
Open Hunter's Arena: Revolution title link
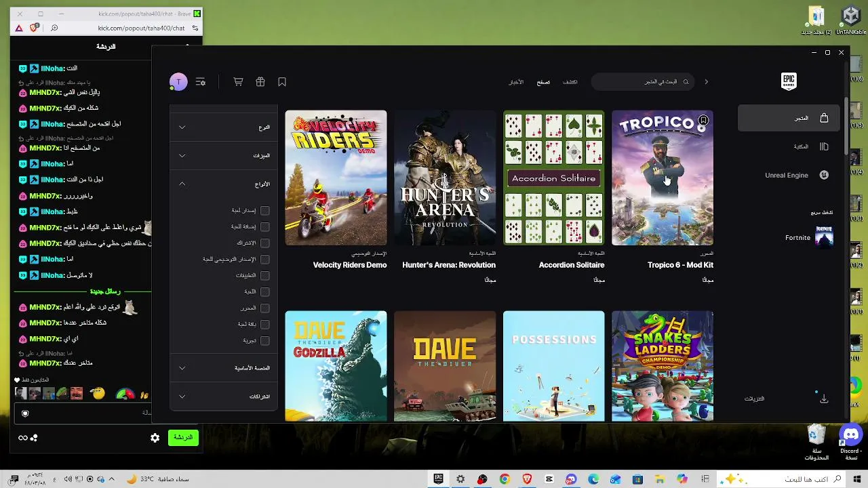449,265
